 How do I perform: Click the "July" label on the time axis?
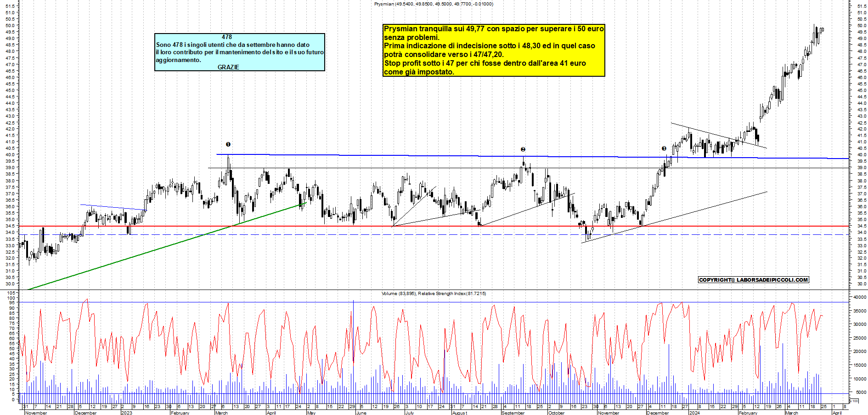click(x=410, y=413)
